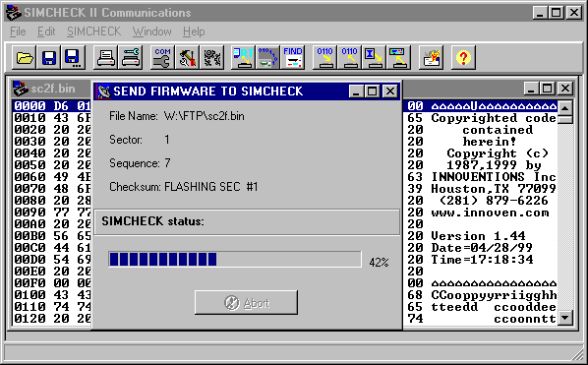Click the 'W:\FTP\sc2f.bin' file name value
The image size is (588, 365).
point(204,116)
